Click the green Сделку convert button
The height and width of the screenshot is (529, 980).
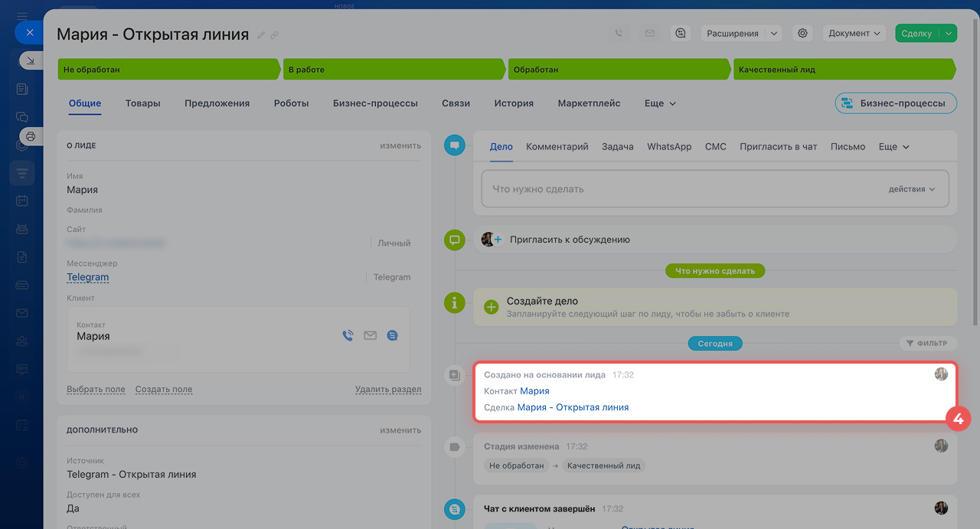pos(917,33)
